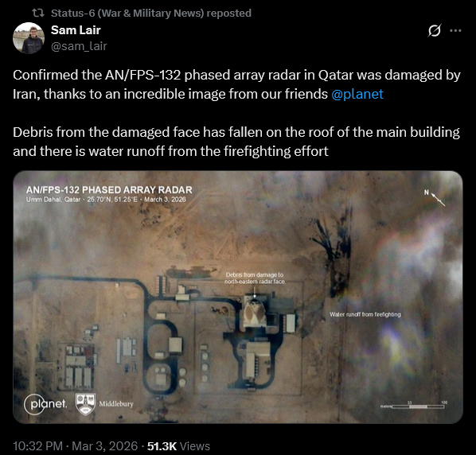
Task: Click the AN/FPS-132 PHASED ARRAY RADAR title
Action: coord(109,190)
